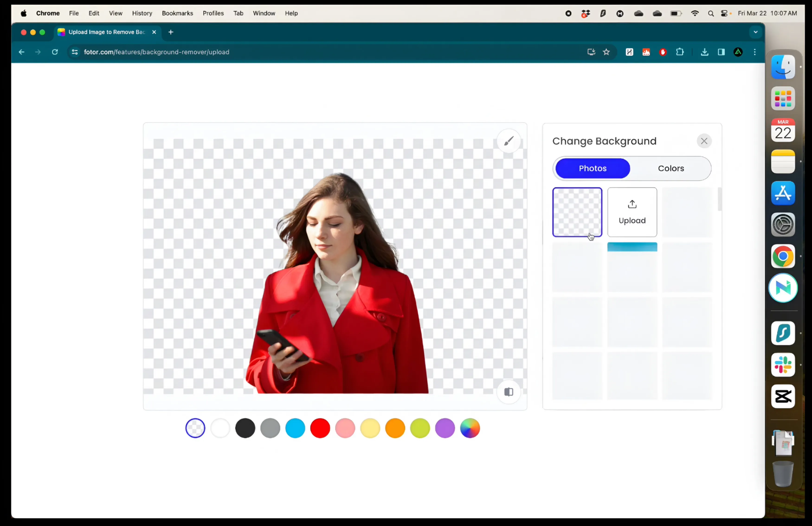Toggle the before/after compare icon
Screen dimensions: 812x526
pyautogui.click(x=508, y=391)
